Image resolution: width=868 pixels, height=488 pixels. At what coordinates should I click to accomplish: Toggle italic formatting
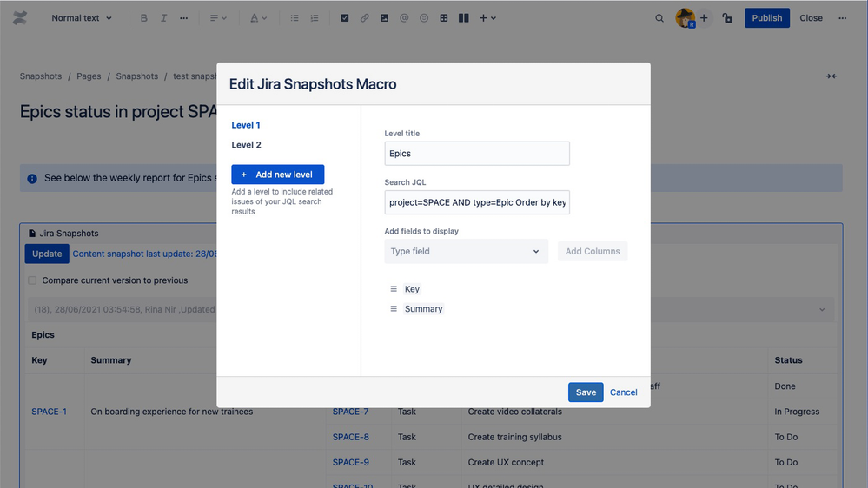[164, 18]
